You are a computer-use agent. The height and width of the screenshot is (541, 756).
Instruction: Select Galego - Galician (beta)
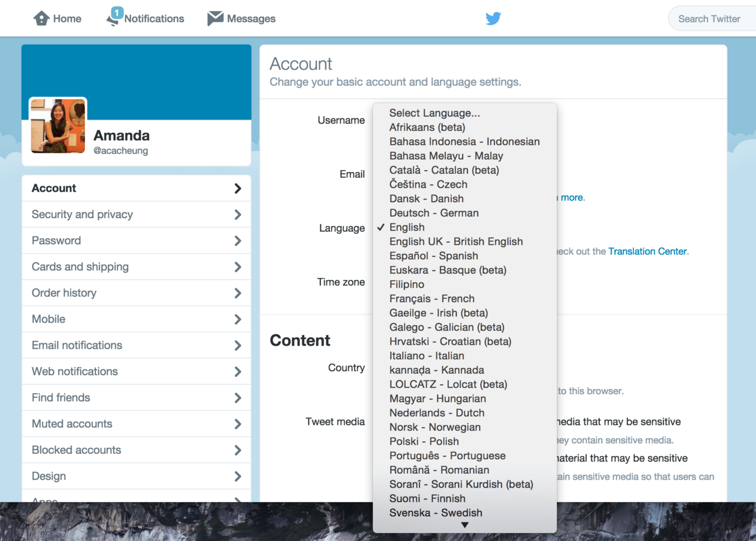pos(465,327)
